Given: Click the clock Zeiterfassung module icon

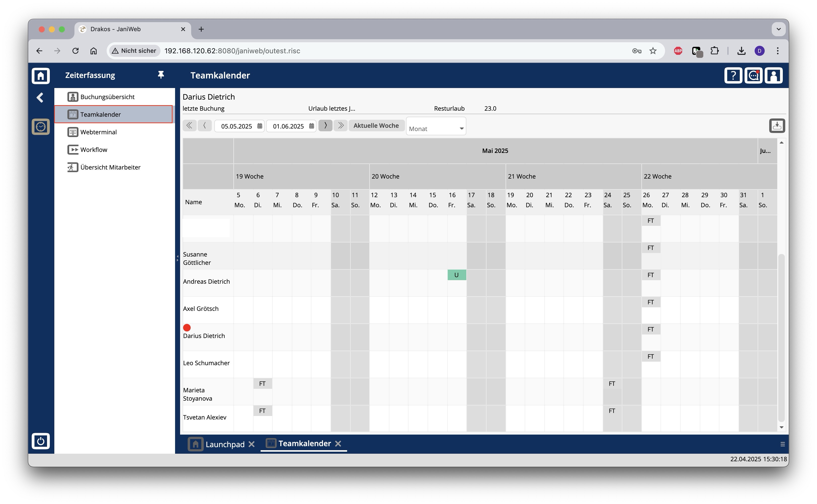Looking at the screenshot, I should [x=41, y=127].
